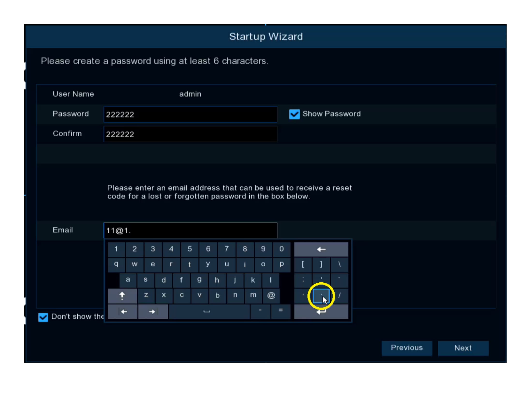The image size is (532, 411).
Task: Tap the f key
Action: click(181, 280)
